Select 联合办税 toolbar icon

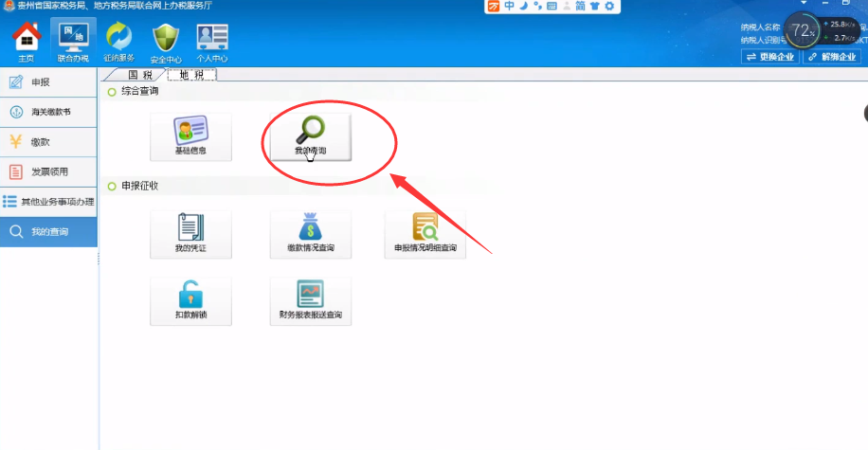pos(73,42)
